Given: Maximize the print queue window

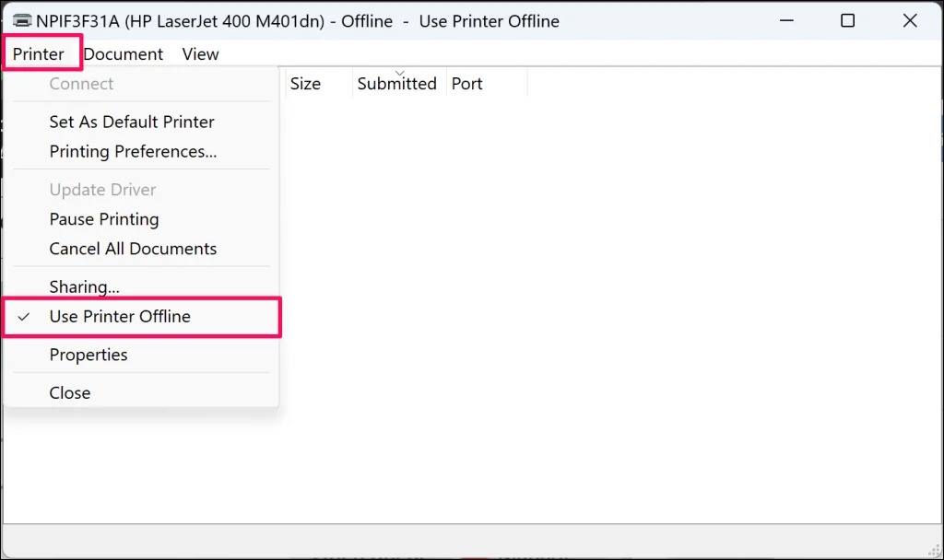Looking at the screenshot, I should pyautogui.click(x=847, y=20).
